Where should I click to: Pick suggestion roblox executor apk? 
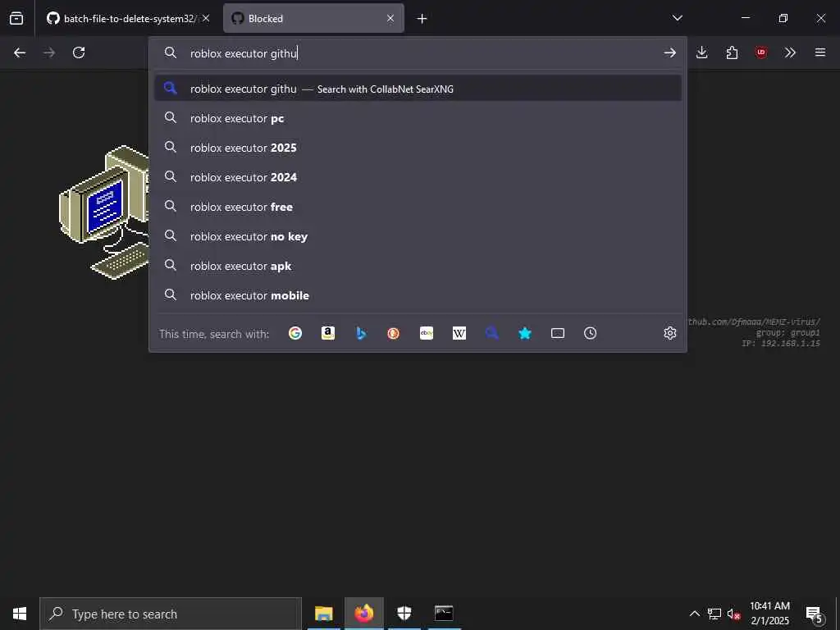(x=418, y=265)
